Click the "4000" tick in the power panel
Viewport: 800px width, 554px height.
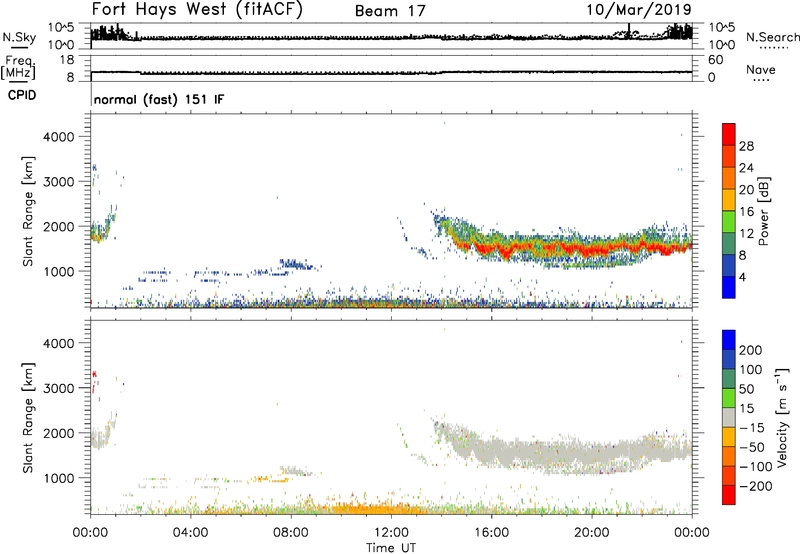click(59, 137)
